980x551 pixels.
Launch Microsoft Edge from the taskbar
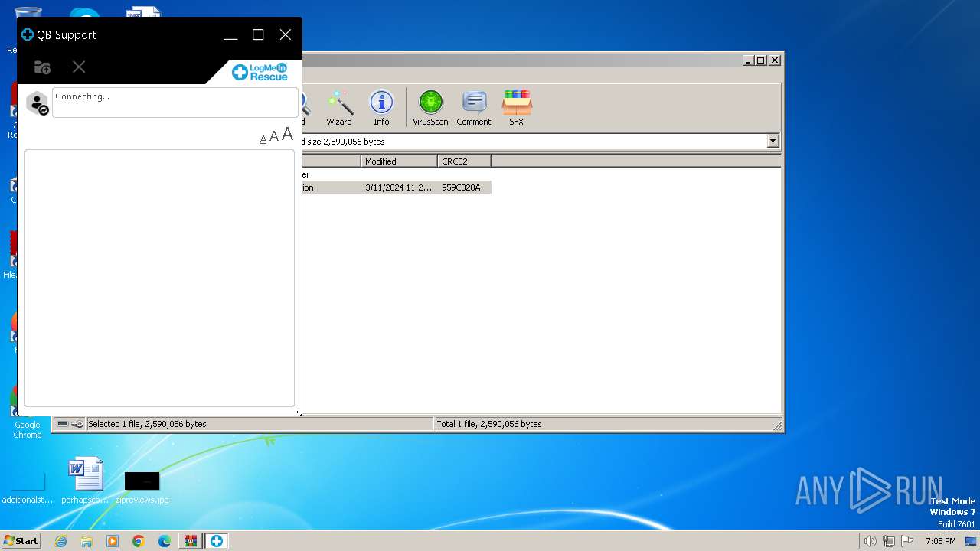(165, 541)
